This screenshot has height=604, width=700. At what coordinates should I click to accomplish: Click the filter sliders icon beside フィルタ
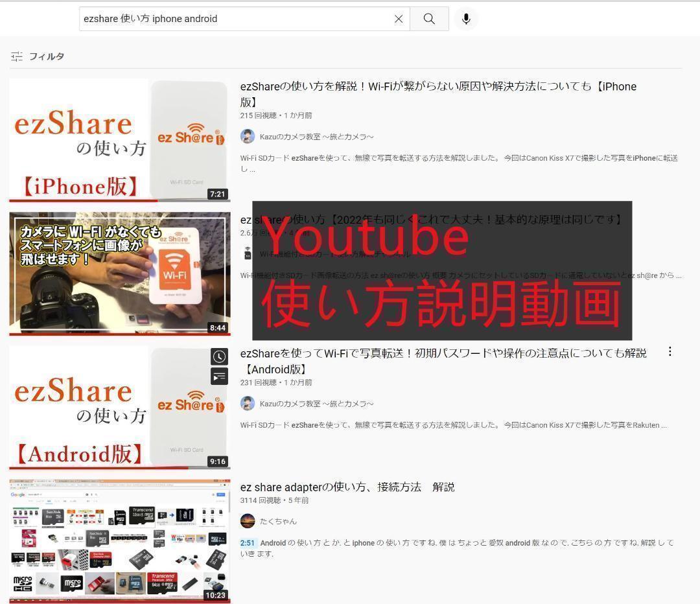point(16,56)
